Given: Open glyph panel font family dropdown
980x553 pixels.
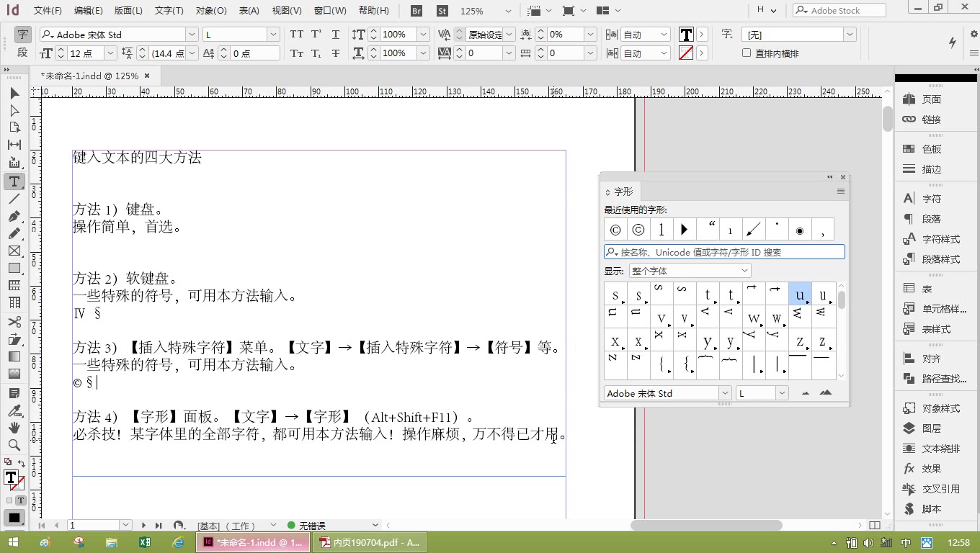Looking at the screenshot, I should [x=726, y=393].
